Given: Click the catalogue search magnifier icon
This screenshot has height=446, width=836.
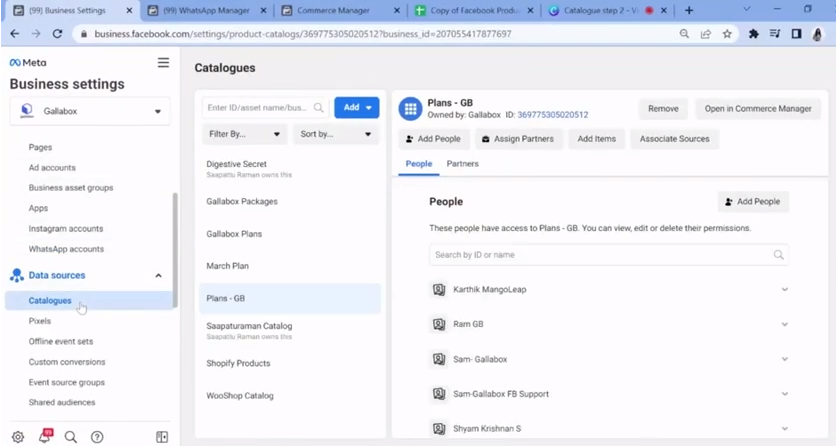Looking at the screenshot, I should [x=318, y=108].
